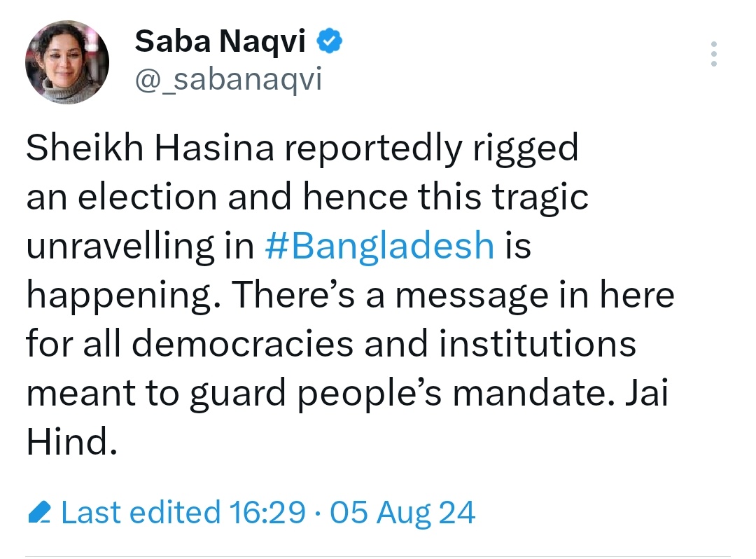Click the blue verified badge

point(330,43)
